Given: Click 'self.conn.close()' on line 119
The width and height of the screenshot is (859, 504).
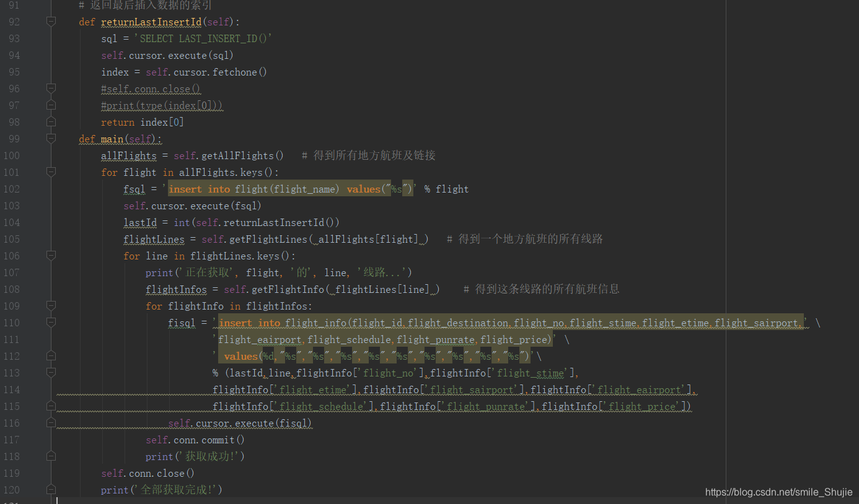Looking at the screenshot, I should click(148, 473).
